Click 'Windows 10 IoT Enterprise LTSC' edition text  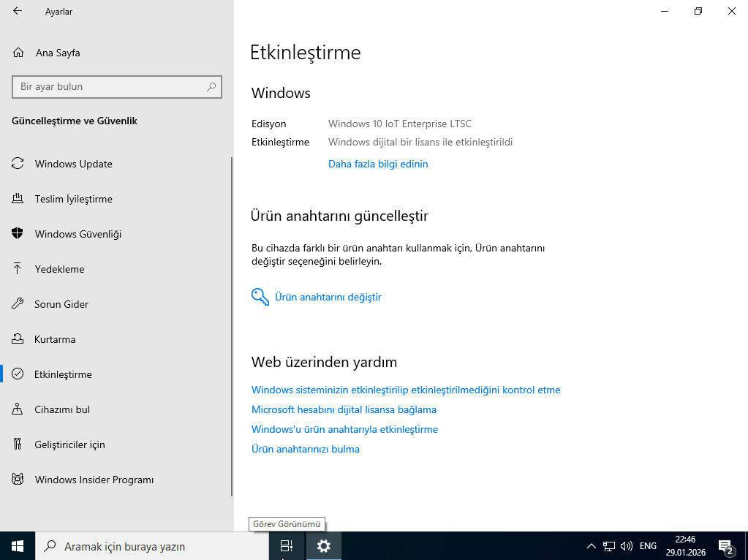tap(400, 124)
